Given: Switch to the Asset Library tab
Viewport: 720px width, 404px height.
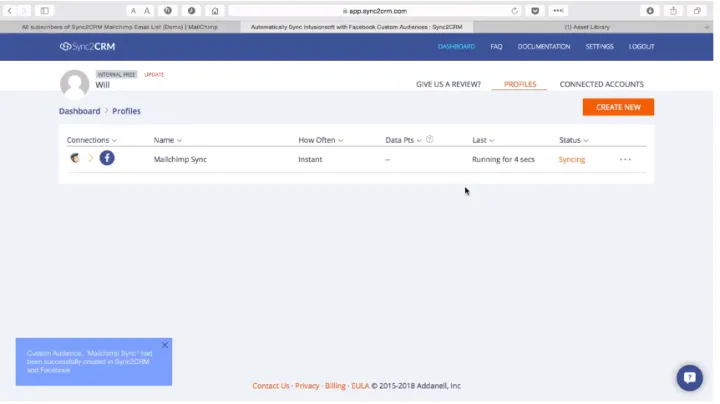Looking at the screenshot, I should (x=587, y=27).
